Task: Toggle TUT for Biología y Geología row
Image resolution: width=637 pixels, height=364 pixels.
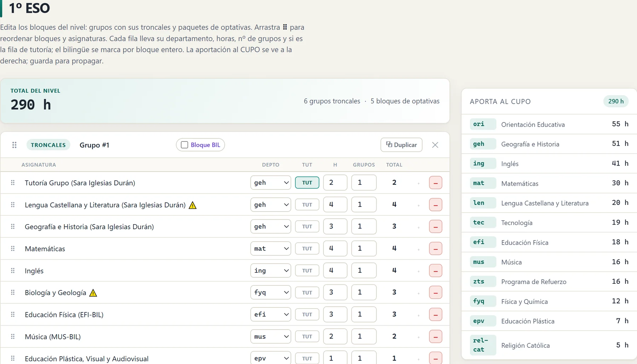Action: 307,293
